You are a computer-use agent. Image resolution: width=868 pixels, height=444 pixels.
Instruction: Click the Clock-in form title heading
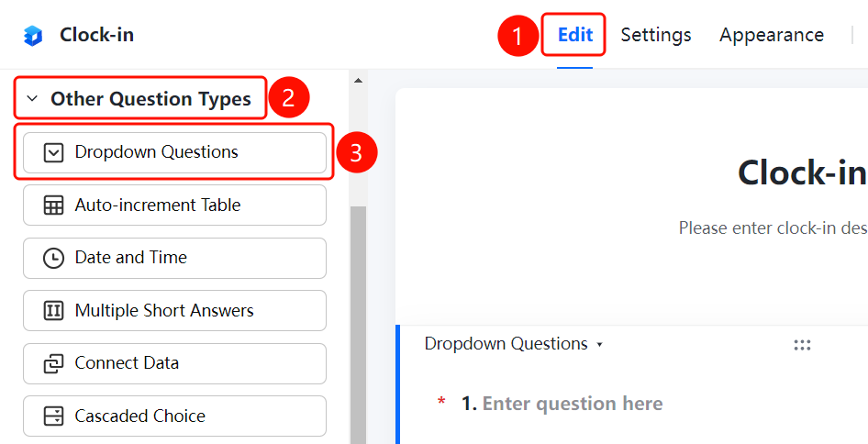click(x=802, y=172)
